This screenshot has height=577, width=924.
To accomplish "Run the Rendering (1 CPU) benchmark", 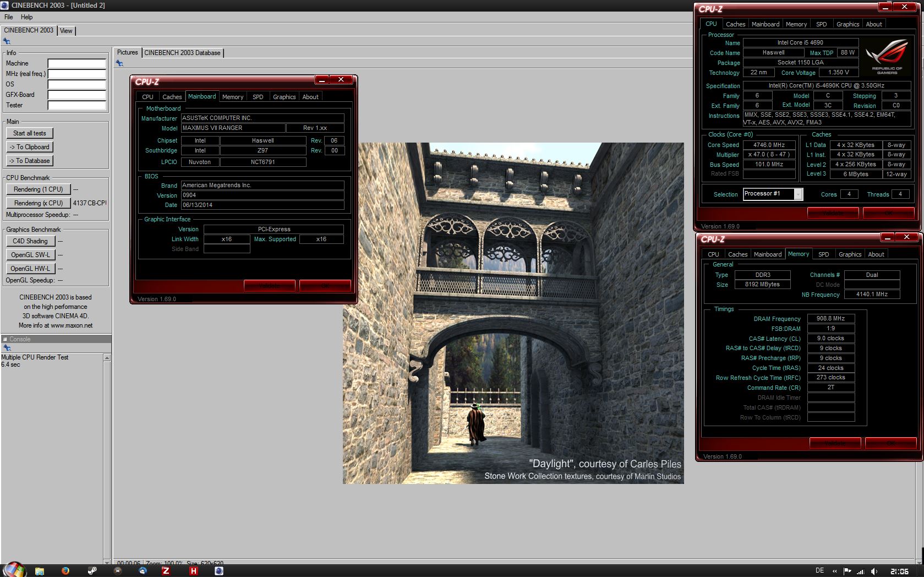I will (x=39, y=189).
